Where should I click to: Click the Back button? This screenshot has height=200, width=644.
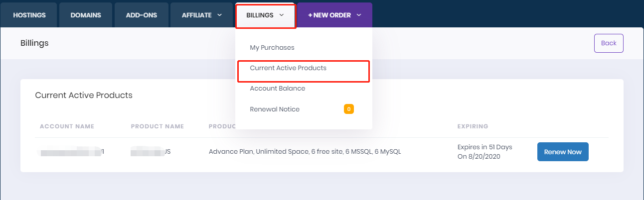pyautogui.click(x=609, y=43)
